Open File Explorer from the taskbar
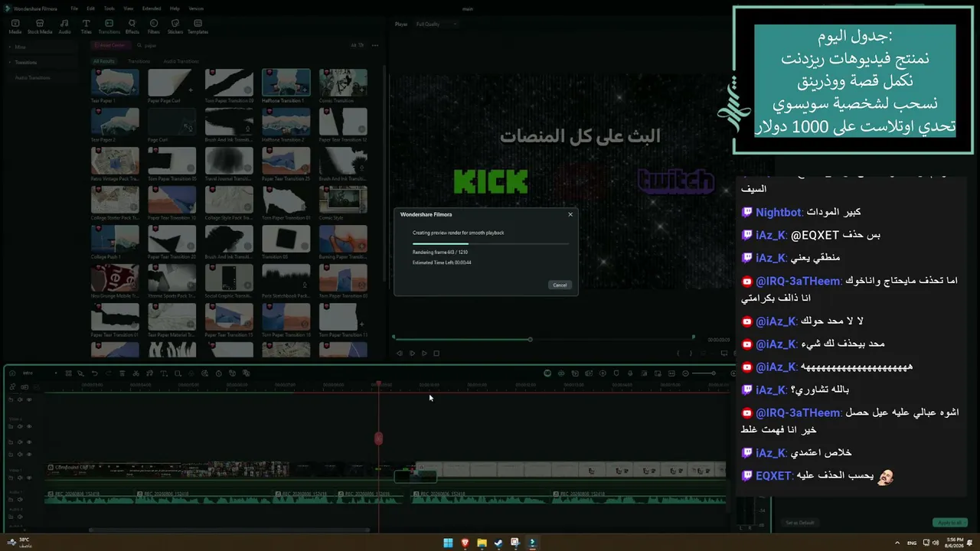The height and width of the screenshot is (551, 980). point(482,543)
